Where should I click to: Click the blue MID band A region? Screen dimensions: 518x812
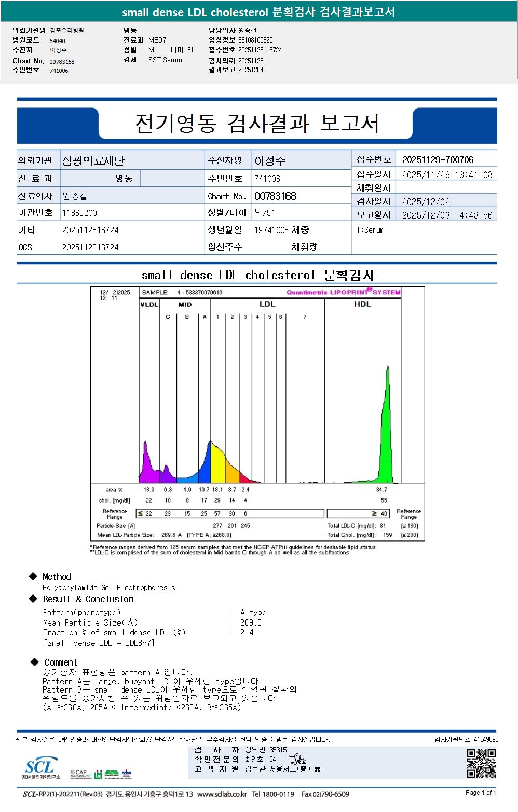[x=205, y=465]
